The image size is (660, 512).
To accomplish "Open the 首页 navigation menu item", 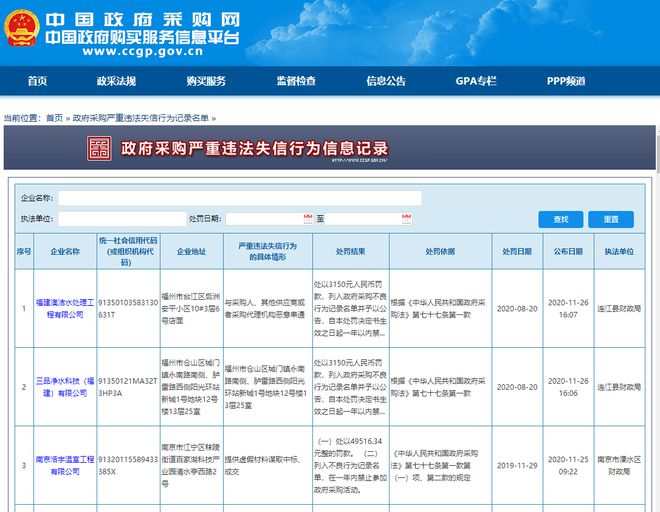I will click(x=37, y=81).
